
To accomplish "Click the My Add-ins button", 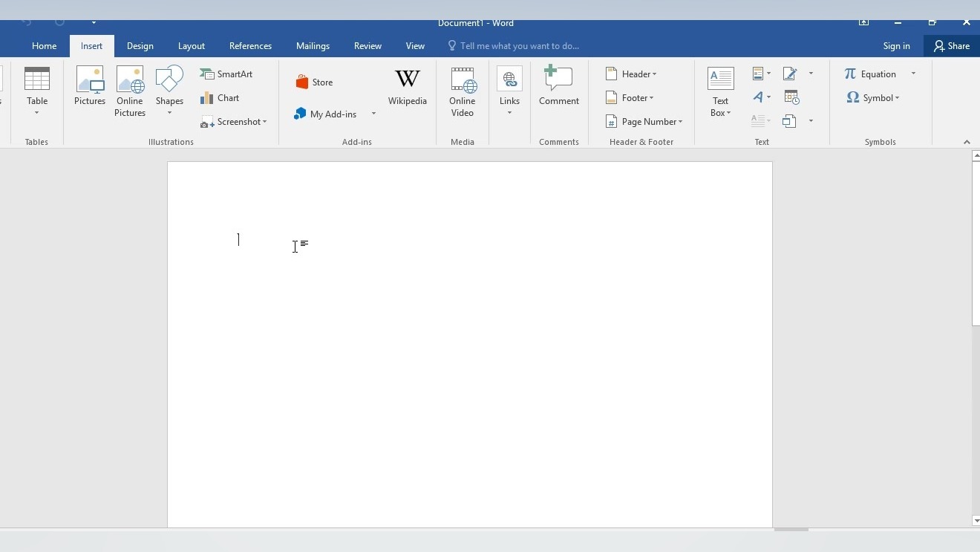I will [x=326, y=114].
